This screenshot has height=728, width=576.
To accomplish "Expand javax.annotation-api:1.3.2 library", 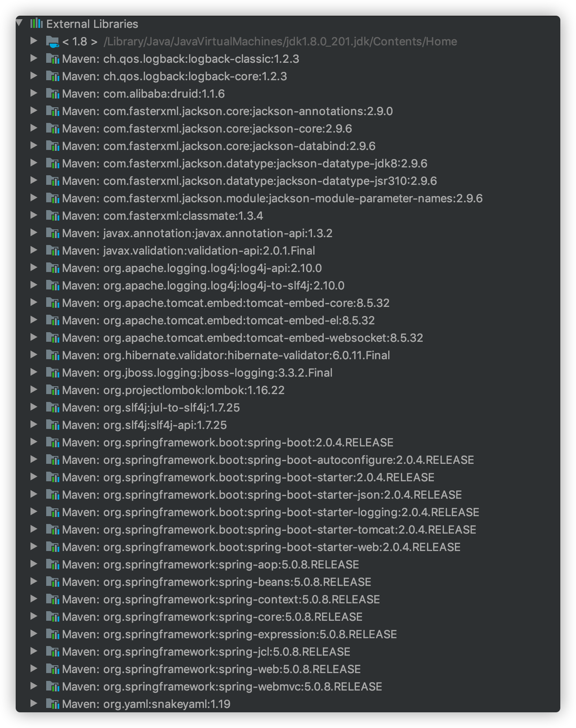I will click(x=34, y=233).
